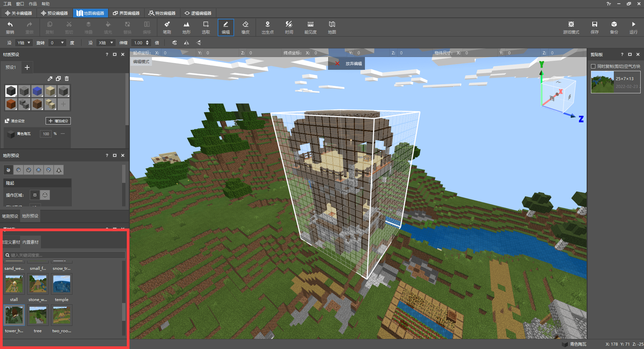Activate the 选取 selection tool
Screen dimensions: 644x349
[206, 27]
